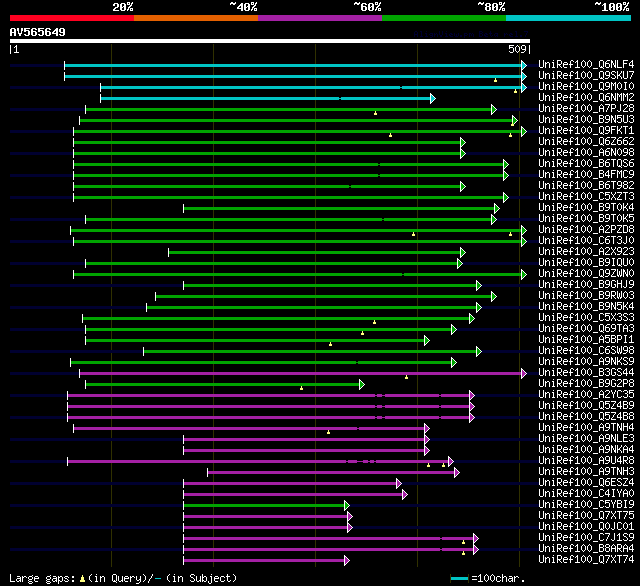Screen dimensions: 640x586
Task: Click the purple alignment bar for B3GS44
Action: click(300, 373)
